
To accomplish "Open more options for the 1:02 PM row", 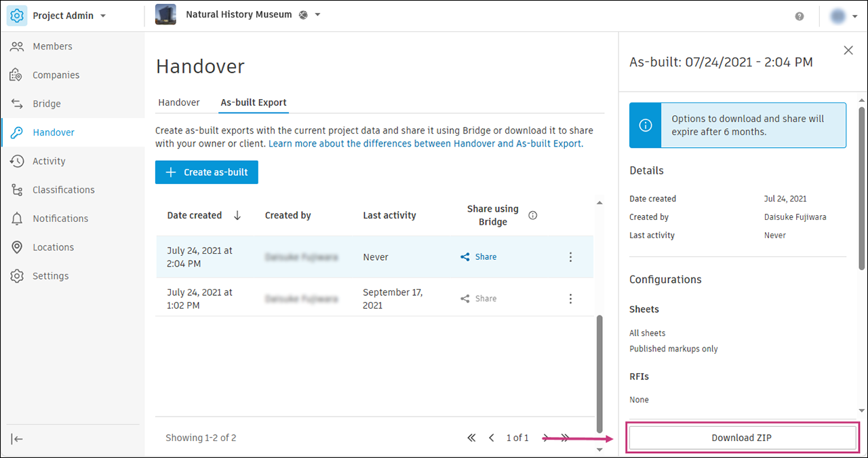I will [x=570, y=299].
